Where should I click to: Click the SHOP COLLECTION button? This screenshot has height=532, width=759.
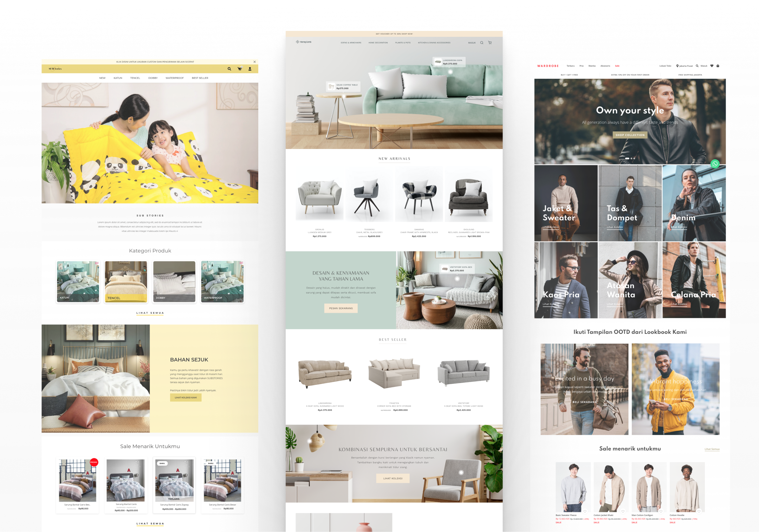[630, 135]
